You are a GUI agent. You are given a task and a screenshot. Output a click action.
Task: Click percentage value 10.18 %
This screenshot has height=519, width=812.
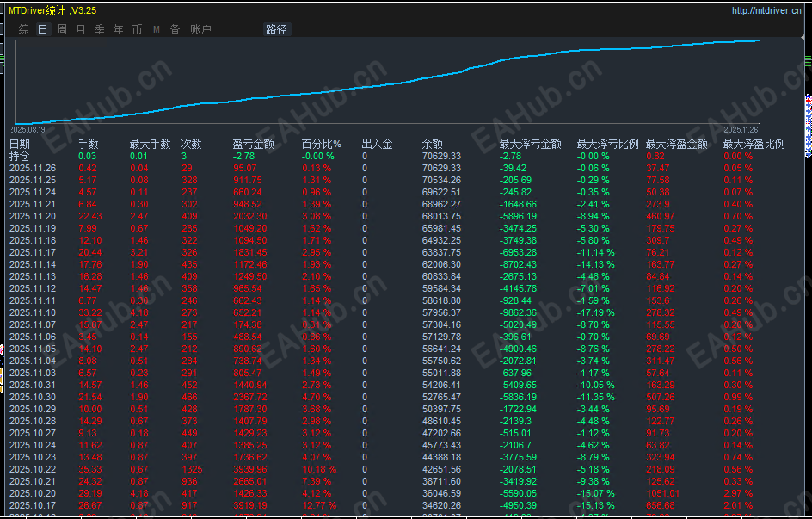point(319,469)
